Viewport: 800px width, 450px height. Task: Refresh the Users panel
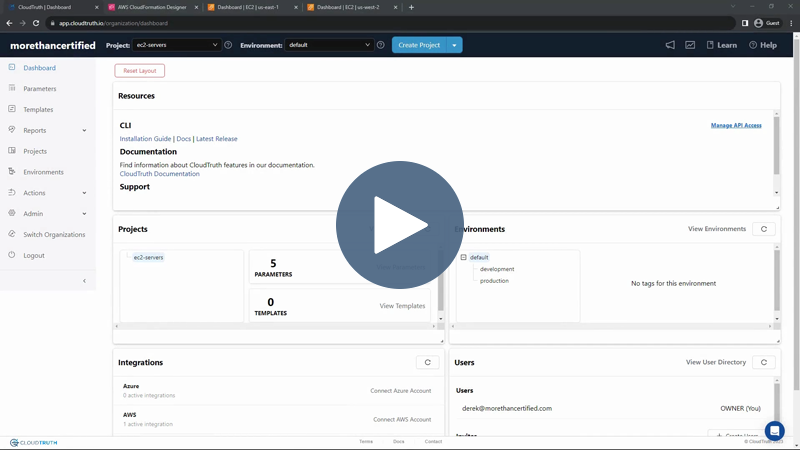point(764,362)
